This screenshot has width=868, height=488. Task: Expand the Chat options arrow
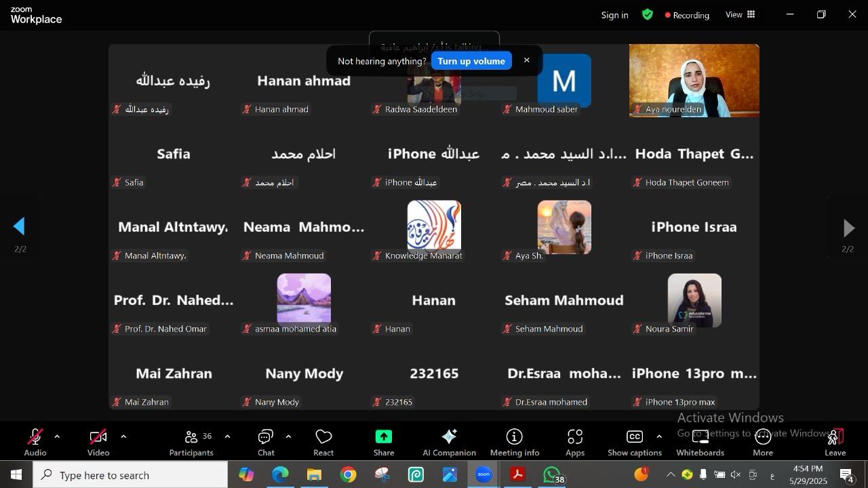click(x=288, y=436)
